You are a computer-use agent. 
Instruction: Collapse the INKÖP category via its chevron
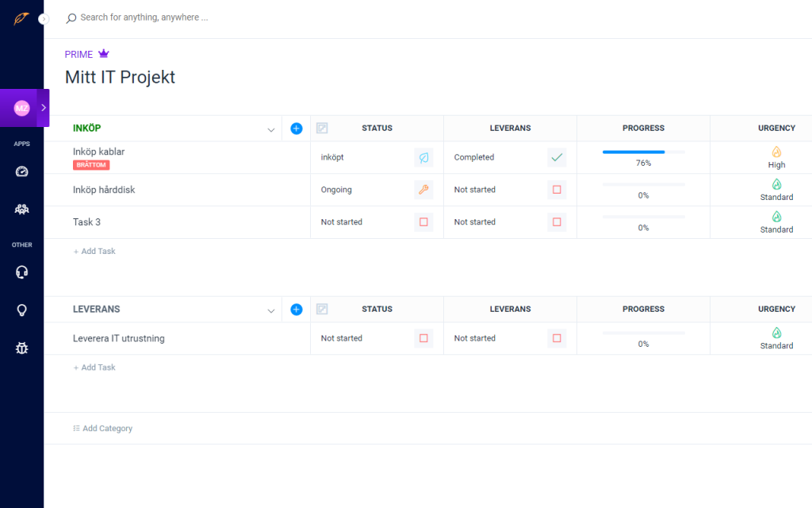(x=271, y=128)
